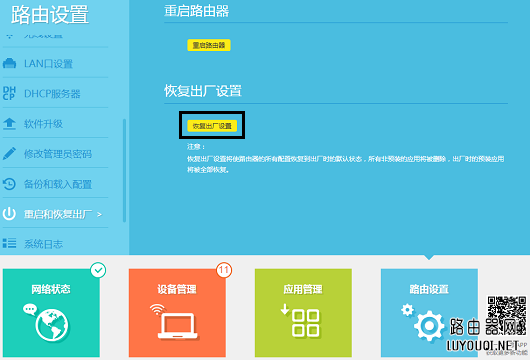Select 重启和恢复出厂 menu item
The height and width of the screenshot is (360, 530).
click(x=58, y=214)
